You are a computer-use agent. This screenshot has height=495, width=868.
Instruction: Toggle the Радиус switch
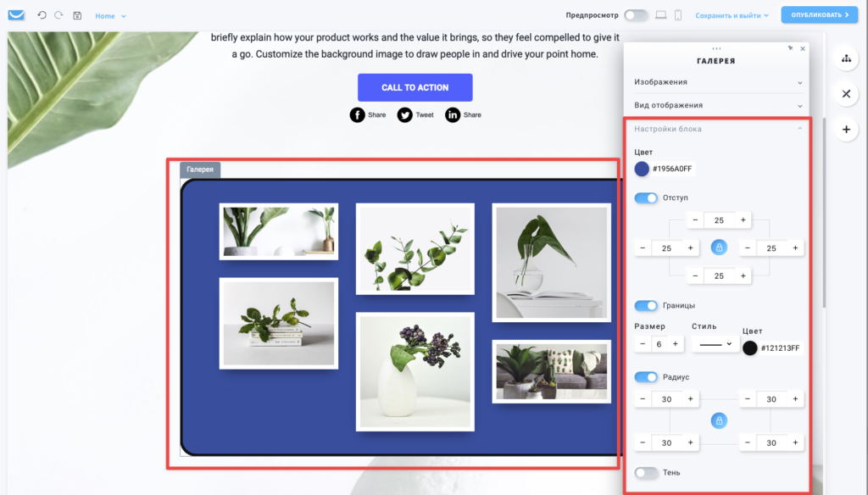645,377
